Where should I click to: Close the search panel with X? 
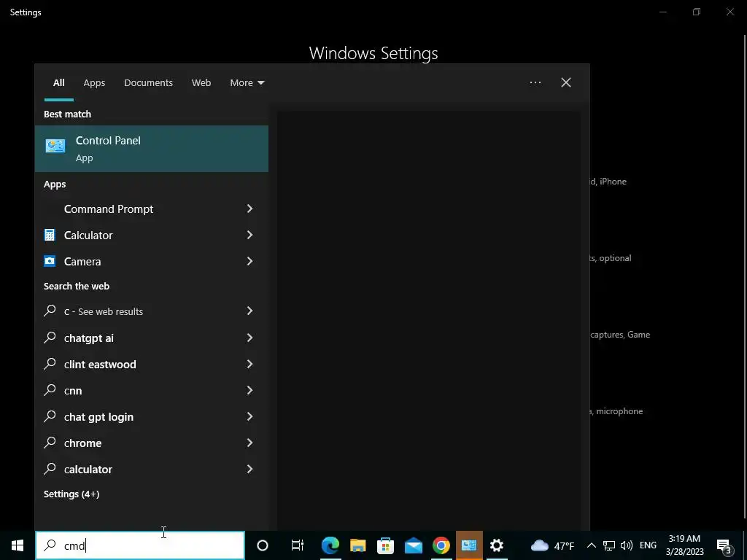click(566, 82)
